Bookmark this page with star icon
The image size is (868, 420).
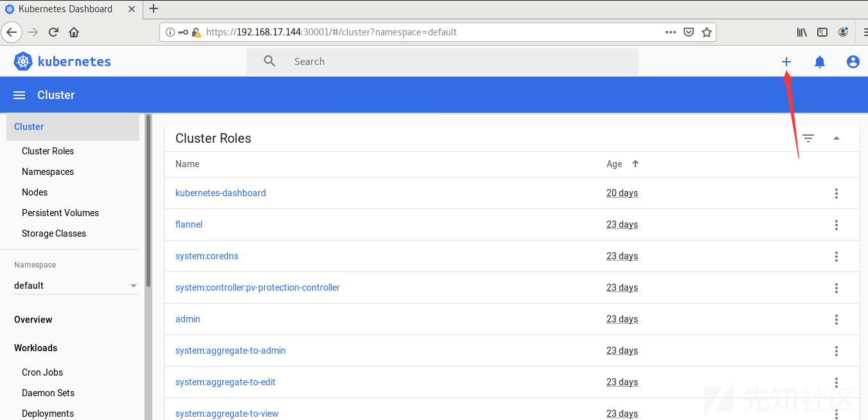click(x=707, y=32)
